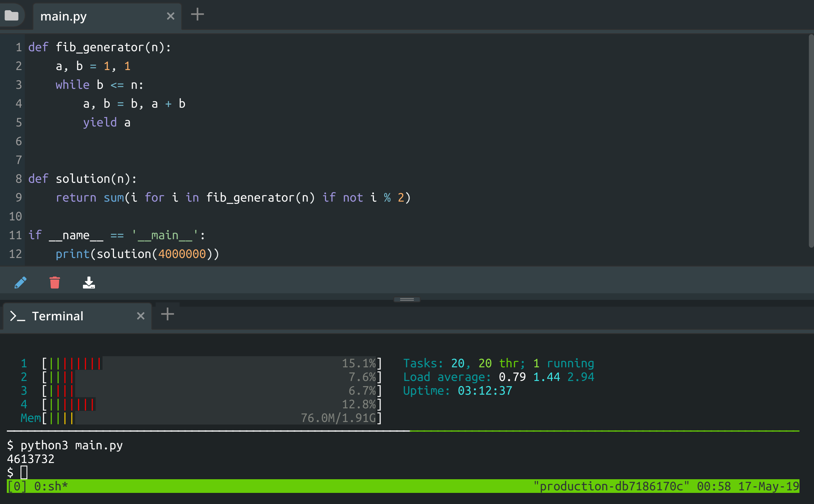This screenshot has height=504, width=814.
Task: Click line number 8 in gutter
Action: (19, 179)
